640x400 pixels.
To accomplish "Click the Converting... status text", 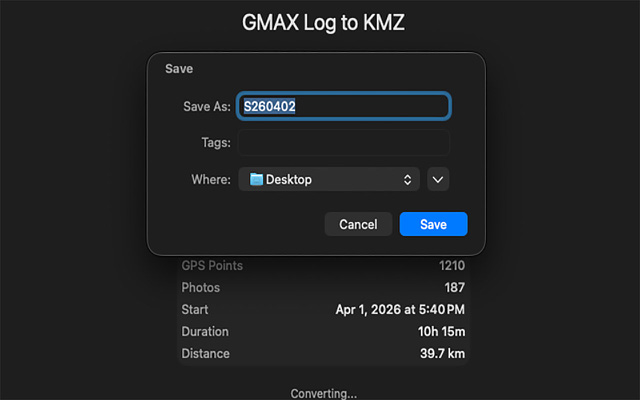I will (x=323, y=393).
